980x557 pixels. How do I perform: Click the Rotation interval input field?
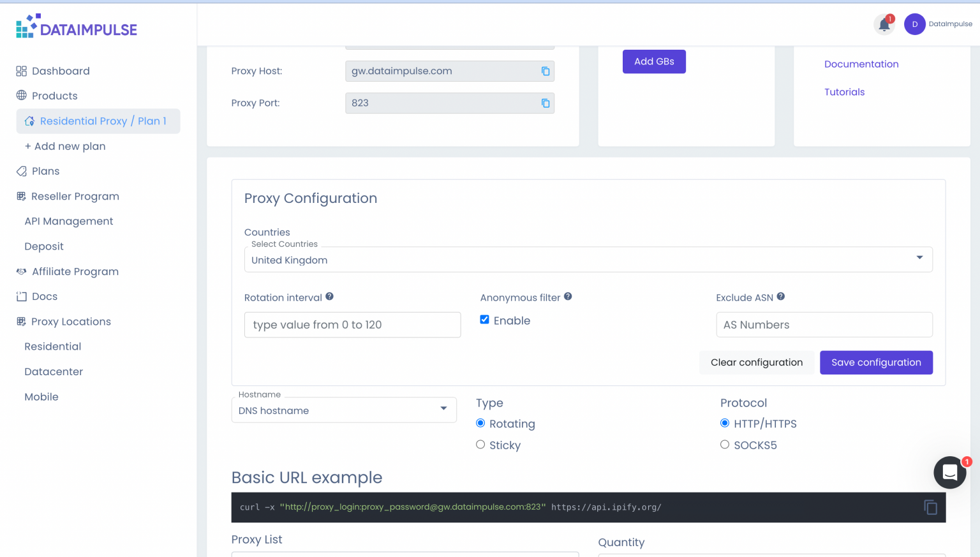click(352, 324)
